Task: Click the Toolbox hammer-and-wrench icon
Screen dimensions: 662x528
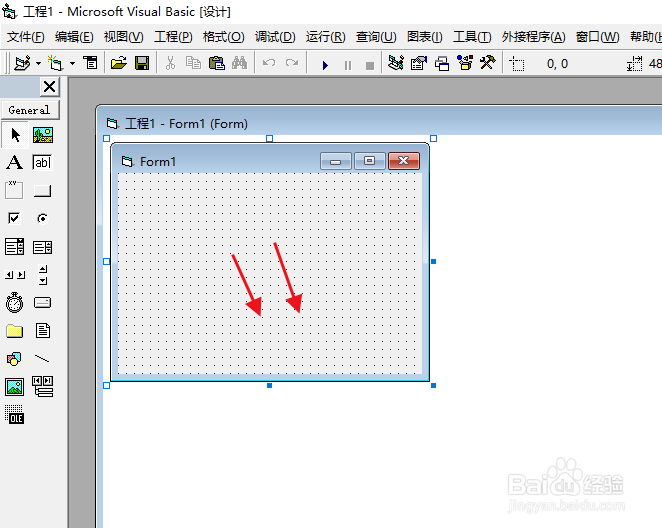Action: pos(488,64)
